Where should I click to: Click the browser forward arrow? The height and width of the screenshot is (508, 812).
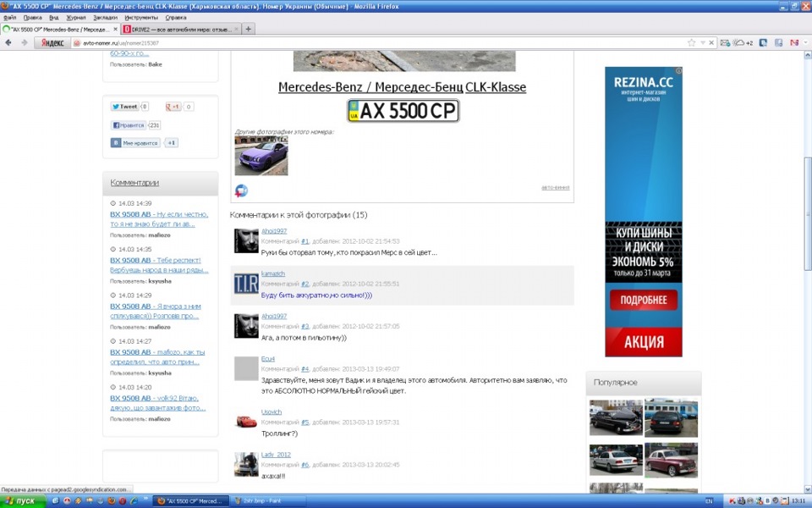24,42
